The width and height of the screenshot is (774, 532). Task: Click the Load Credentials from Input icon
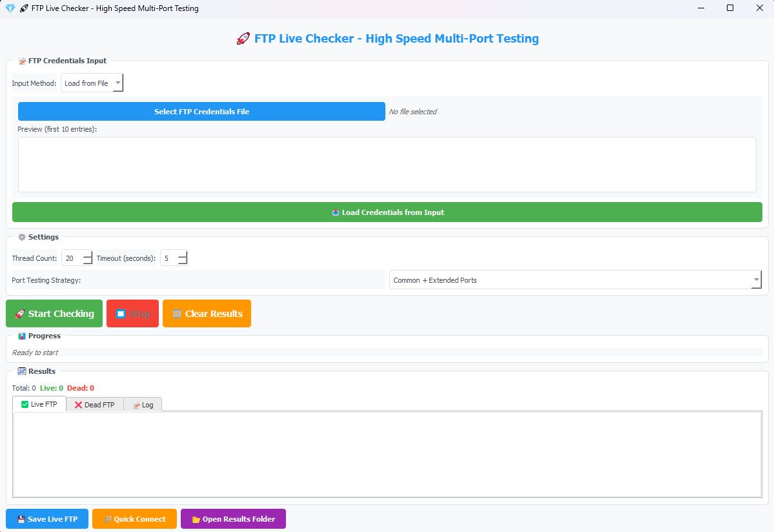(x=336, y=212)
